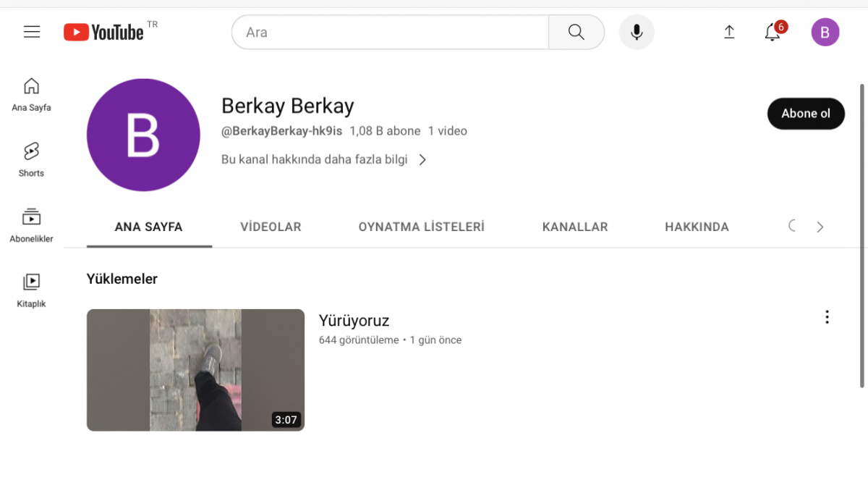Switch to the VİDEOLAR tab
Viewport: 868px width, 488px height.
(x=271, y=227)
